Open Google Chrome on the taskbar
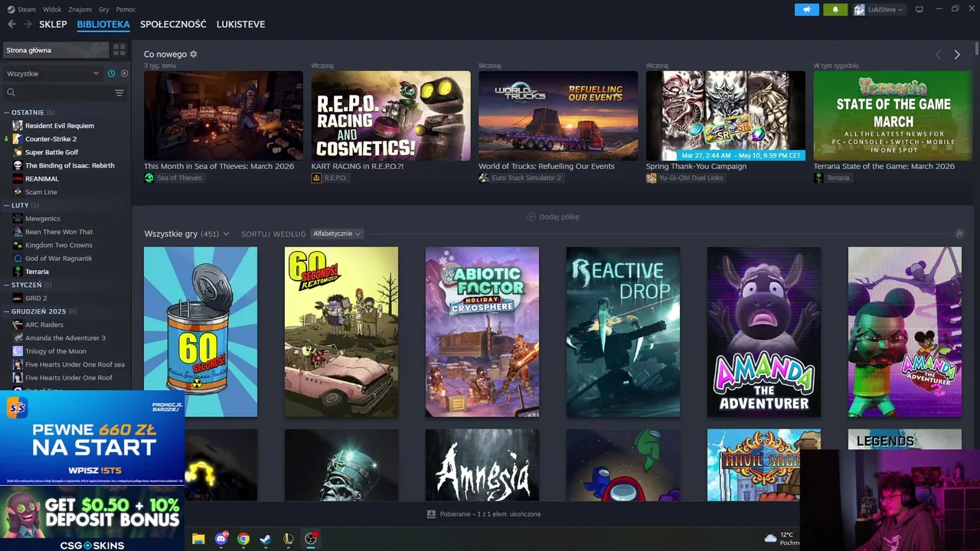The width and height of the screenshot is (980, 551). (243, 539)
